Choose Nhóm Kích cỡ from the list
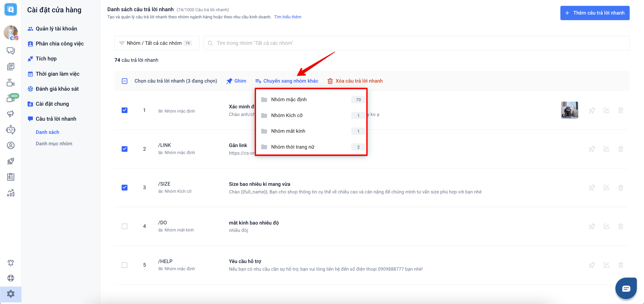The width and height of the screenshot is (644, 304). tap(286, 115)
